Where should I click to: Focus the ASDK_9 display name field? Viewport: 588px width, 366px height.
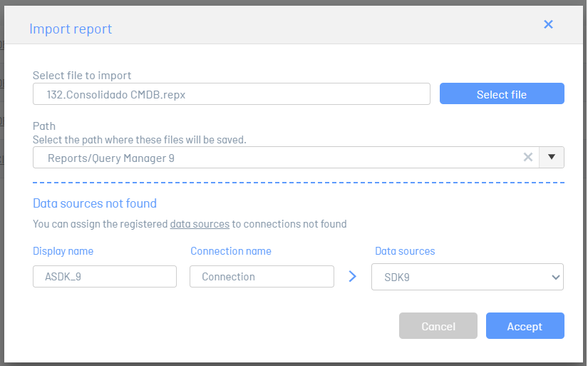(x=105, y=277)
